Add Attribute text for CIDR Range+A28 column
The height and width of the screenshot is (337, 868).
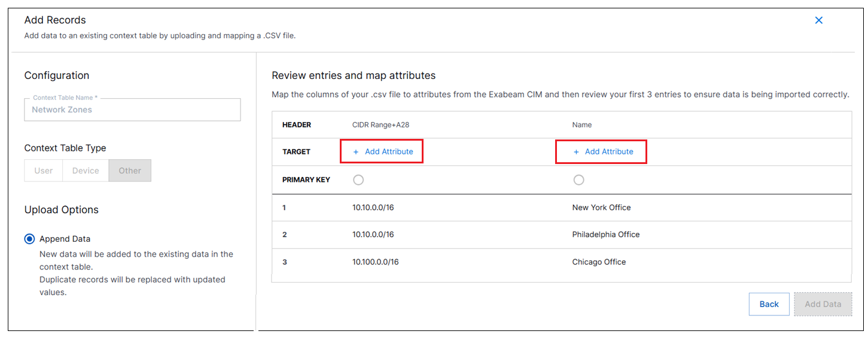(389, 152)
